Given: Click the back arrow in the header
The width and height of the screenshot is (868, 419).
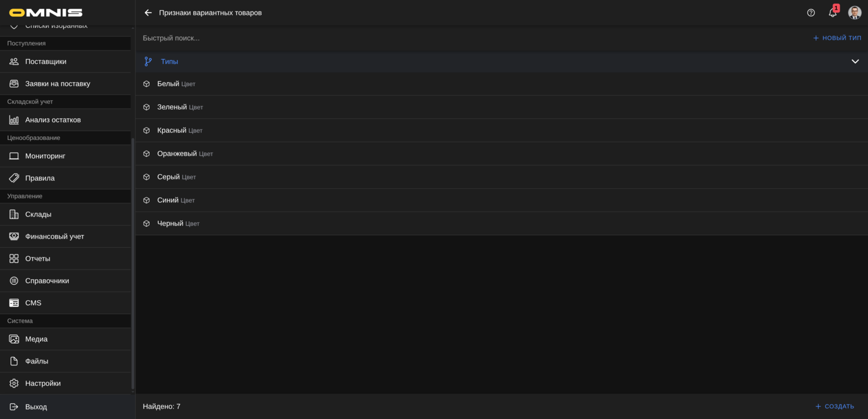Looking at the screenshot, I should point(148,13).
